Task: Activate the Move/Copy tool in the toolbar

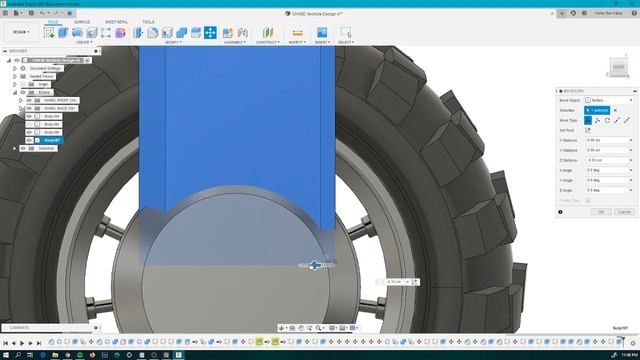Action: (x=210, y=33)
